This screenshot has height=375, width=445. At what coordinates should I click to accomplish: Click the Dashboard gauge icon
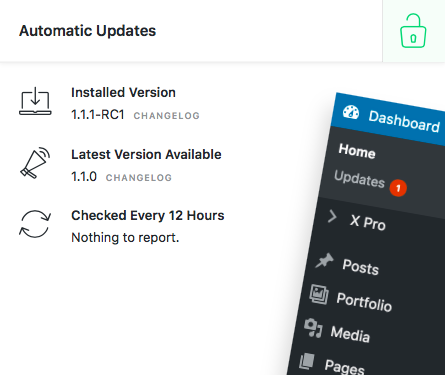tap(351, 112)
